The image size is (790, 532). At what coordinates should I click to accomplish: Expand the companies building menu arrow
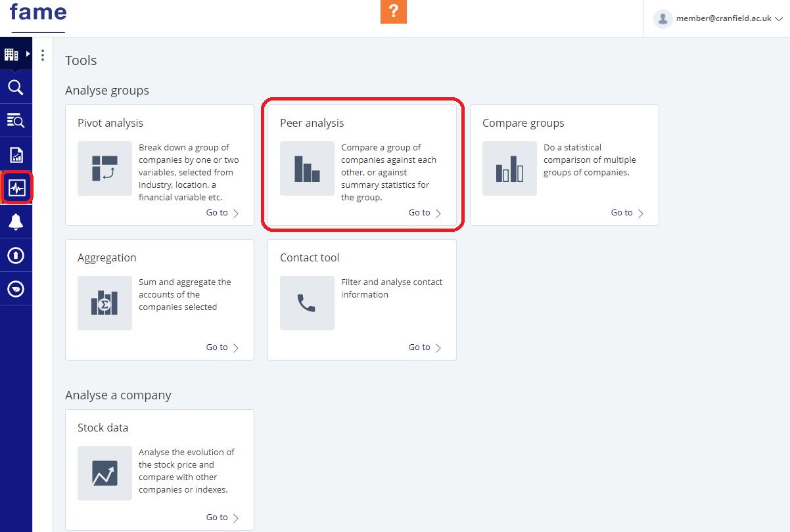[28, 54]
